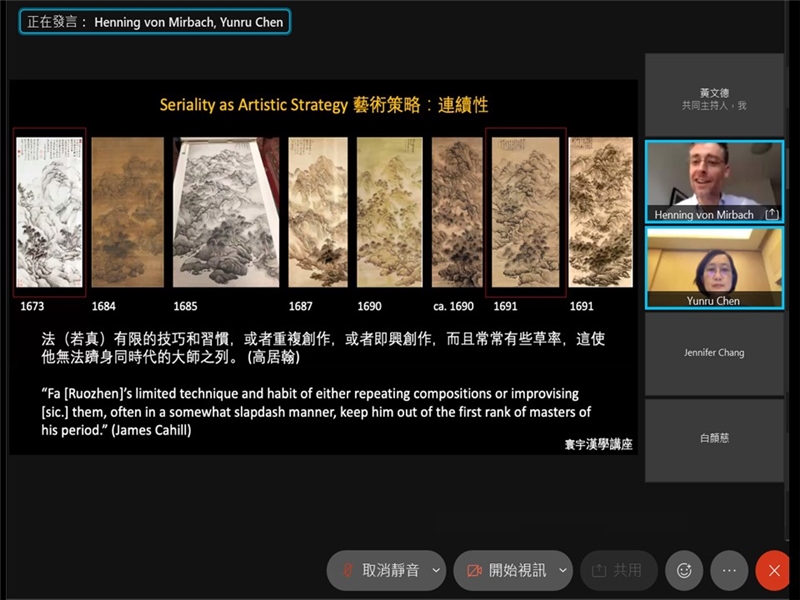This screenshot has width=800, height=600.
Task: Click the 1685 painting in the slide
Action: coord(226,212)
